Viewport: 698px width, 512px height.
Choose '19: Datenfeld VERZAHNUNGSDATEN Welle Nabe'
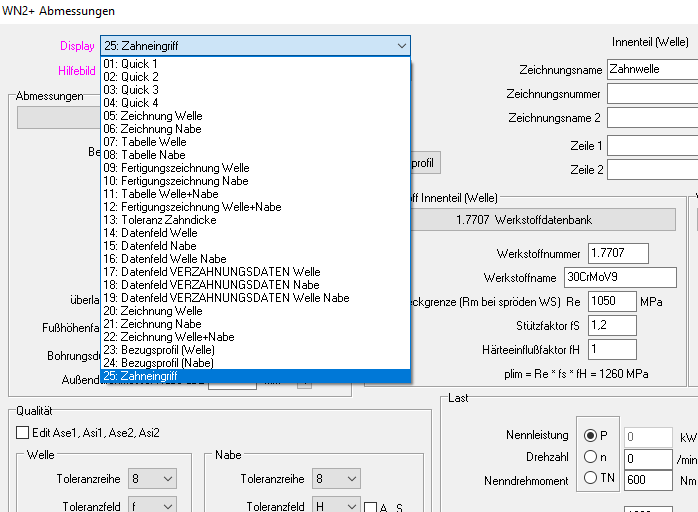(225, 298)
